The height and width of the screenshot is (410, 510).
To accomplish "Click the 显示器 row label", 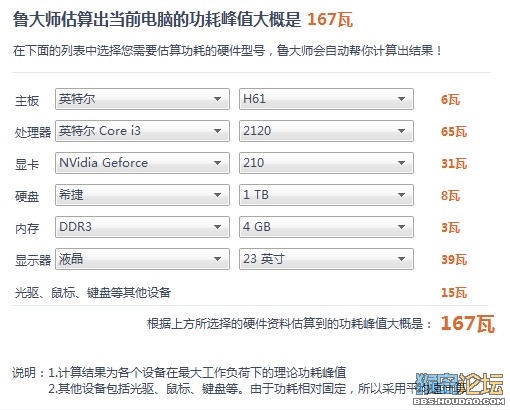I will [x=33, y=260].
